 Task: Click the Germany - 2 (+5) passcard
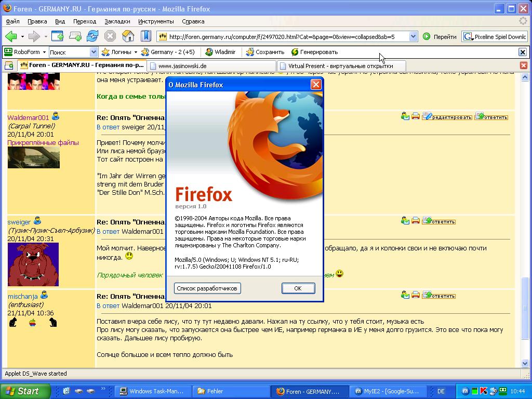pyautogui.click(x=168, y=52)
